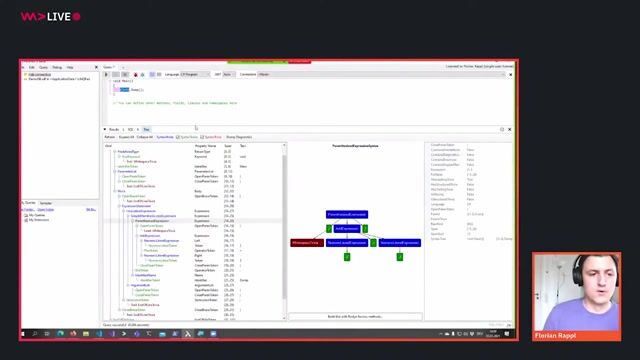Select ParenthesizedExpression row in tree

(x=193, y=221)
